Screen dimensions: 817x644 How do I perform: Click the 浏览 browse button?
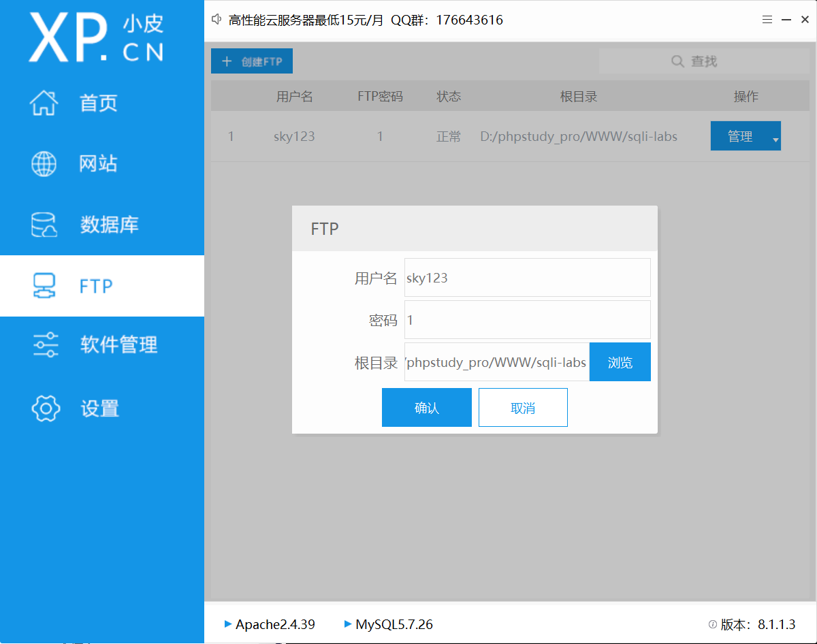(620, 362)
